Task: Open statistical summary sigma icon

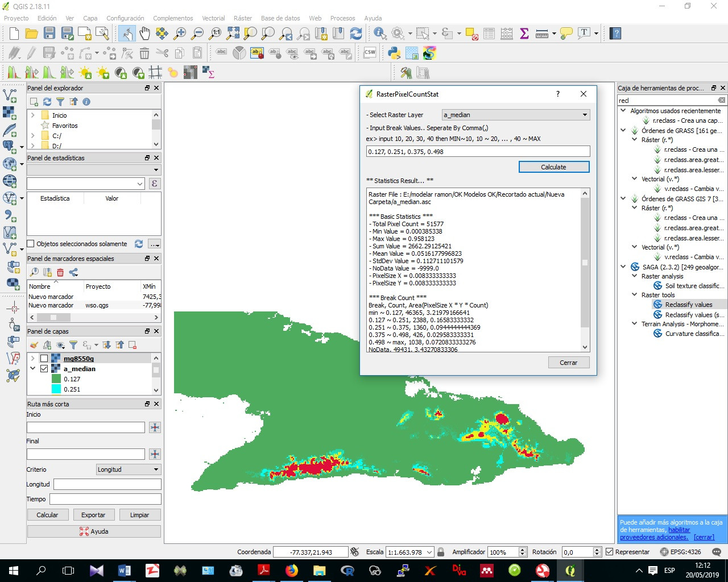Action: pos(524,34)
